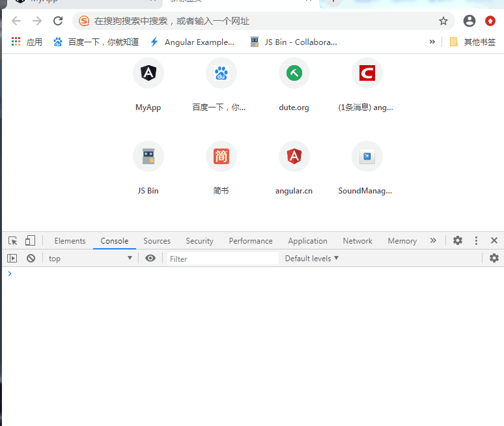Go forward using the browser forward arrow
The image size is (504, 426).
[37, 21]
